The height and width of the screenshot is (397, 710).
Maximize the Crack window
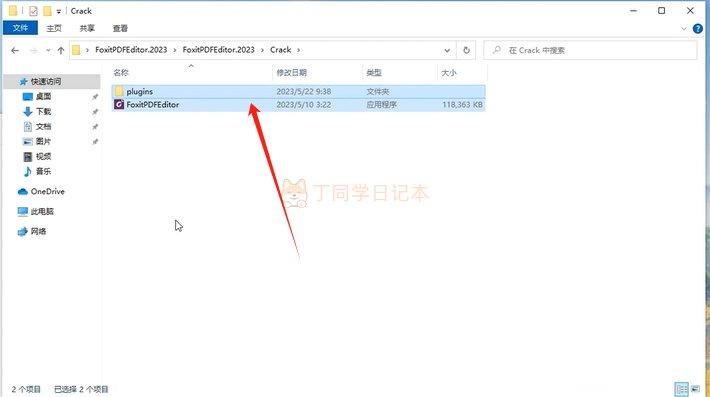[662, 10]
